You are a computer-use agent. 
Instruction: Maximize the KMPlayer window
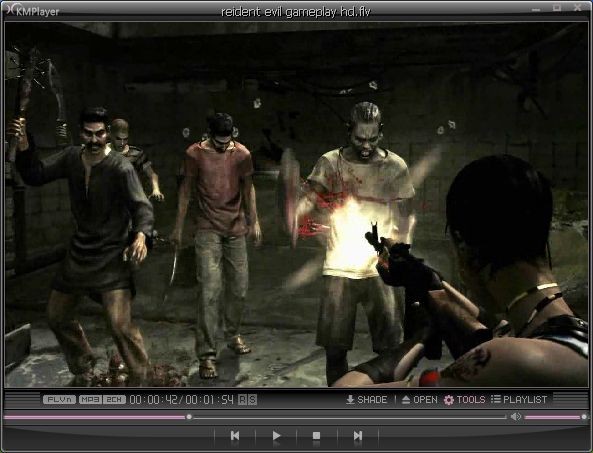coord(557,8)
